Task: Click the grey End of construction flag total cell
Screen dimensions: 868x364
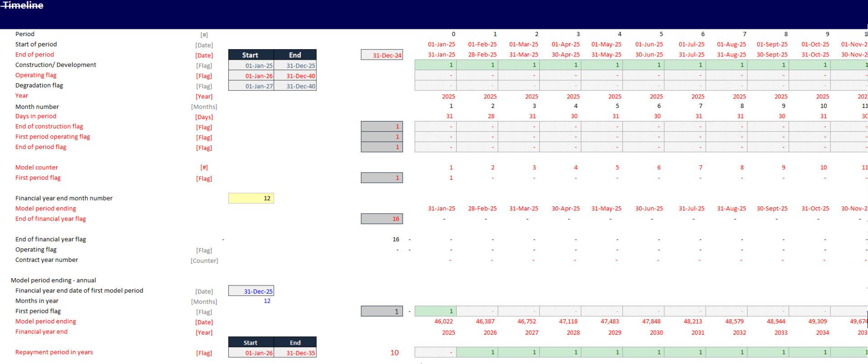Action: 382,126
